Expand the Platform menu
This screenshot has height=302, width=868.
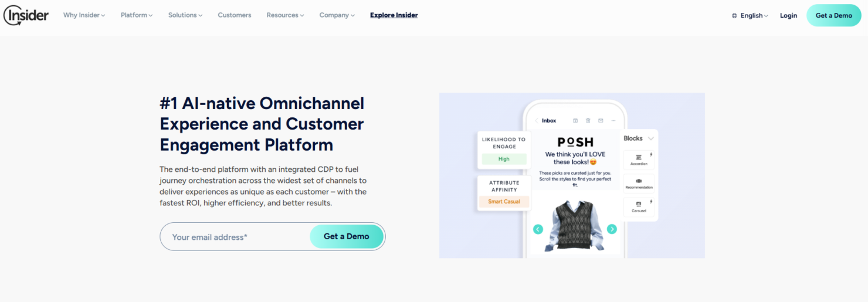coord(137,15)
